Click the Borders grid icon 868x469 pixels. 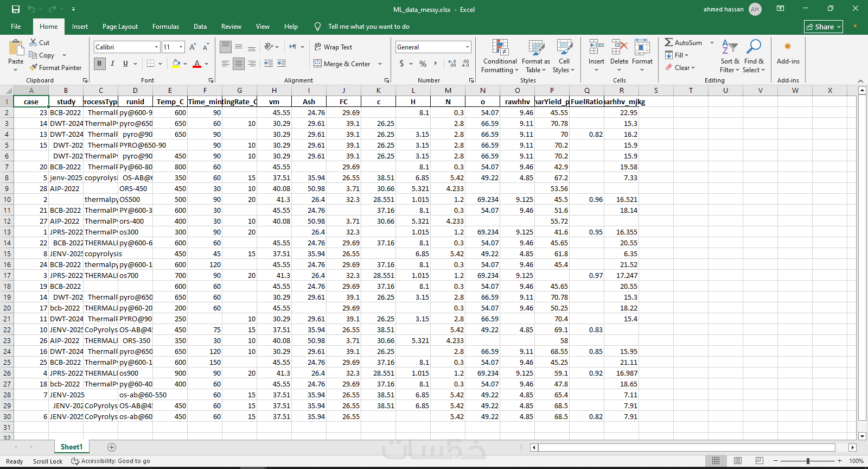(x=151, y=64)
